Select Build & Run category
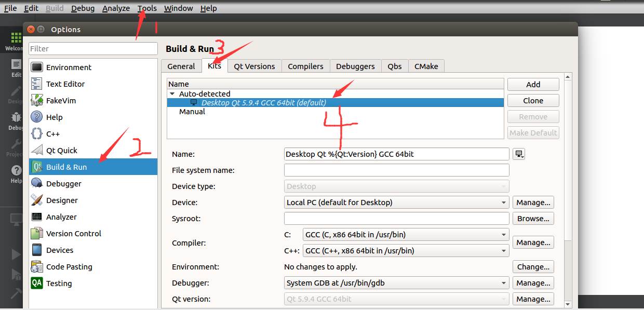This screenshot has height=310, width=644. click(x=93, y=167)
